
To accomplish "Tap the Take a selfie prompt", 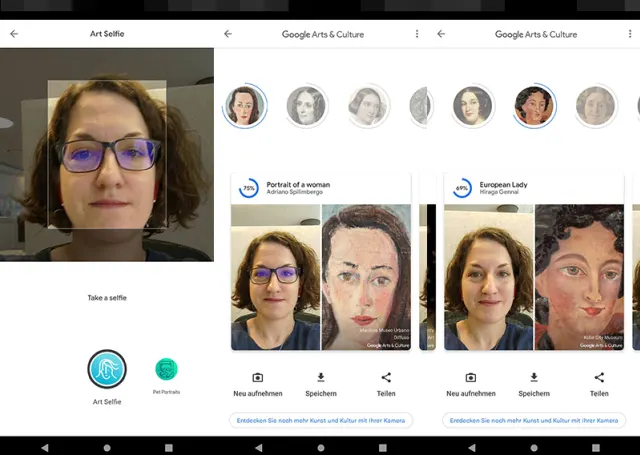I will pos(107,298).
